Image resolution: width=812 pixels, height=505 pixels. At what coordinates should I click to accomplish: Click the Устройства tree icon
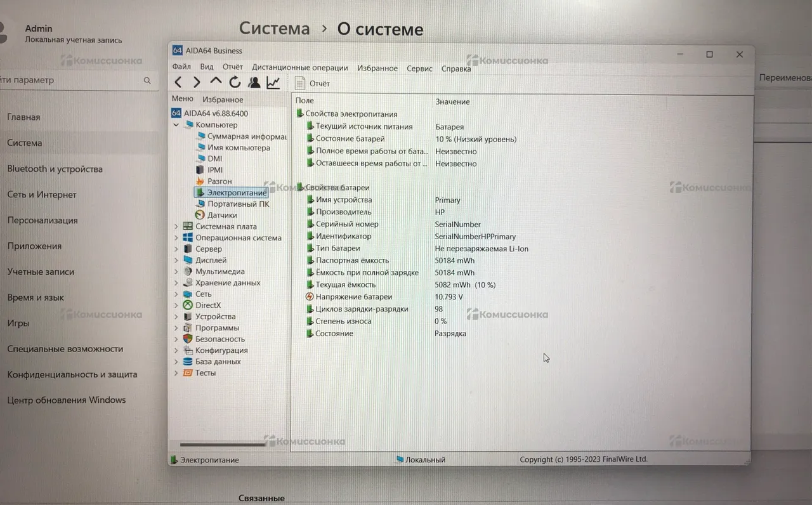click(188, 317)
